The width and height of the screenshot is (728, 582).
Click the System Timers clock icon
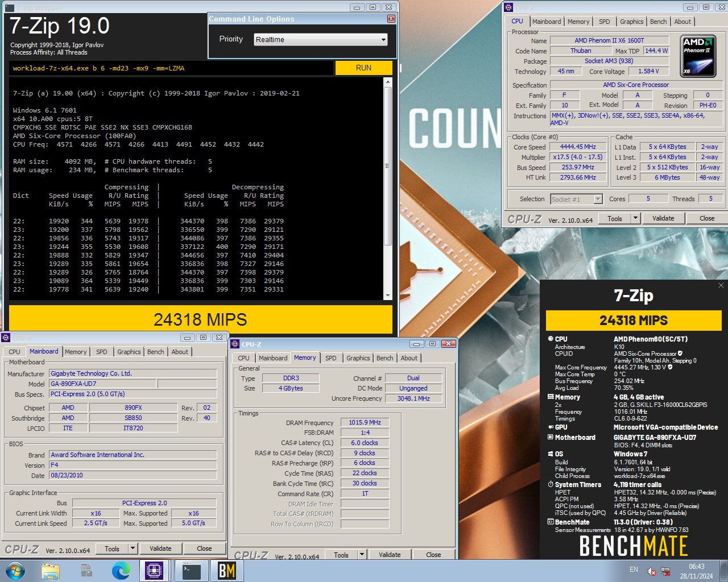tap(550, 484)
